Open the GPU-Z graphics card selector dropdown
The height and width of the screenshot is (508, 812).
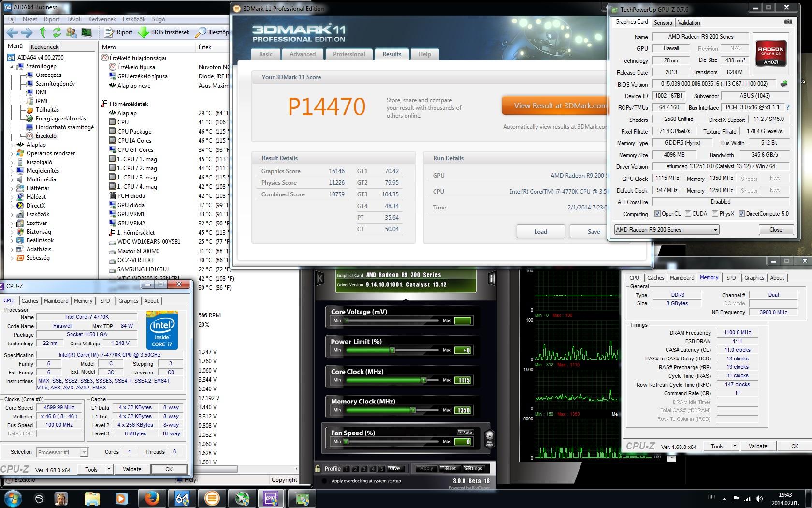point(667,230)
